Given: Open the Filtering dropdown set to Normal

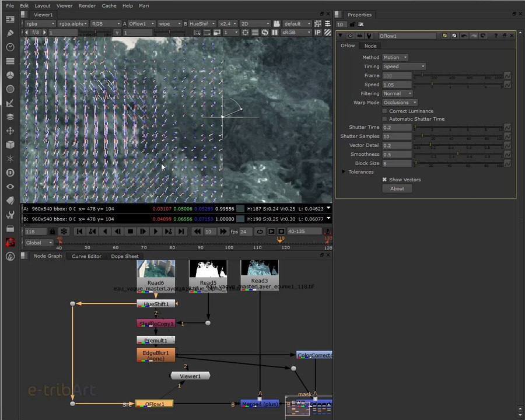Looking at the screenshot, I should (397, 94).
